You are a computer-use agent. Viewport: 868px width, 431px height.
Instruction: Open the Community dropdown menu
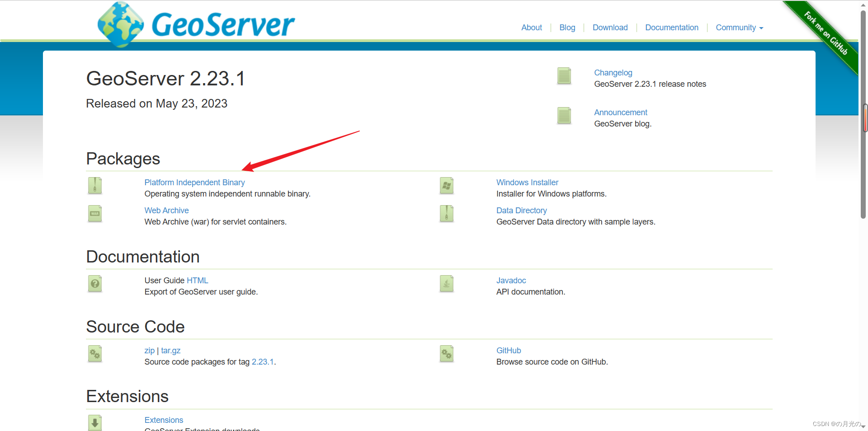(740, 28)
